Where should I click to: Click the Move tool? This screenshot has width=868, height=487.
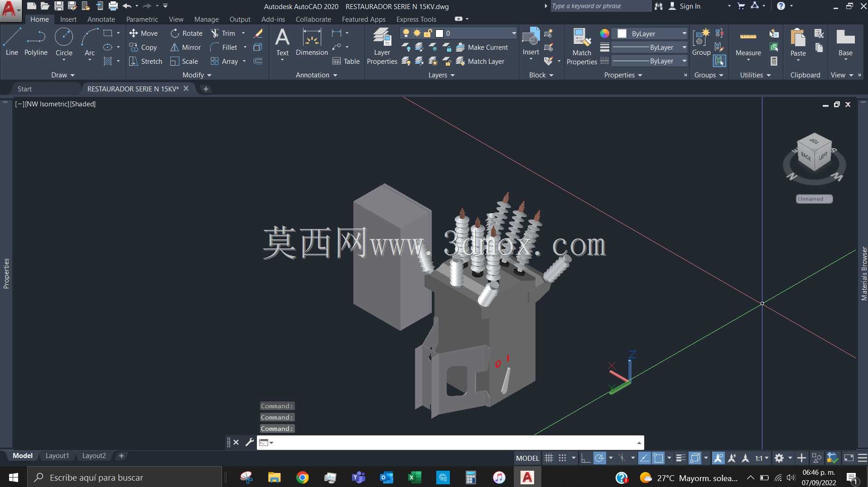(143, 33)
